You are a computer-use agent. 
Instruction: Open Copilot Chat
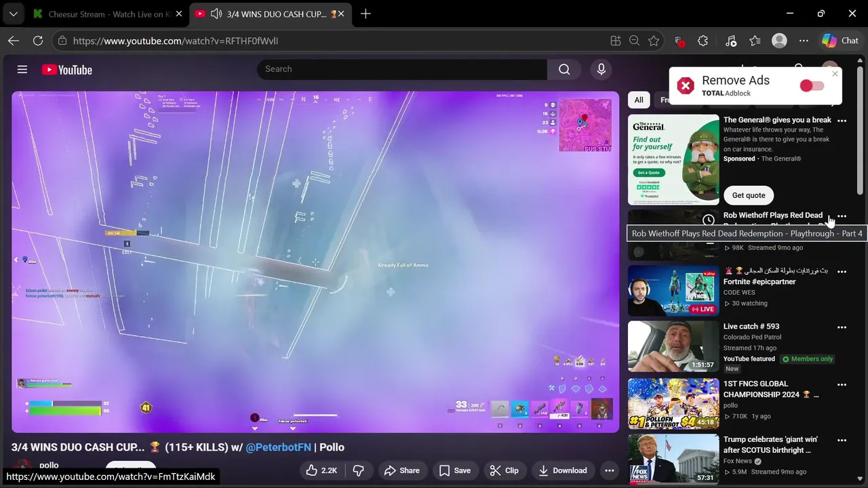pyautogui.click(x=841, y=41)
